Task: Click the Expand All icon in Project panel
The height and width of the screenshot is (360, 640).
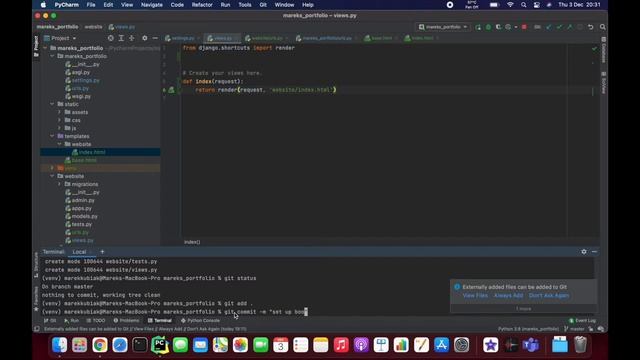Action: [121, 38]
